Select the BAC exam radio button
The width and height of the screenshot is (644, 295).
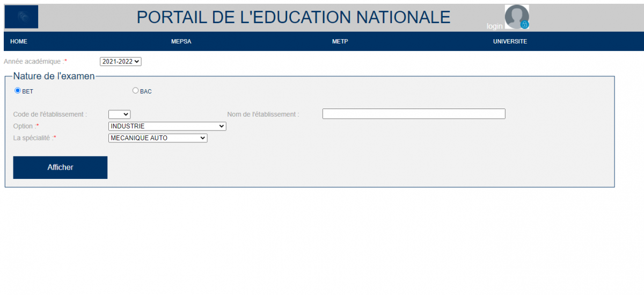135,91
